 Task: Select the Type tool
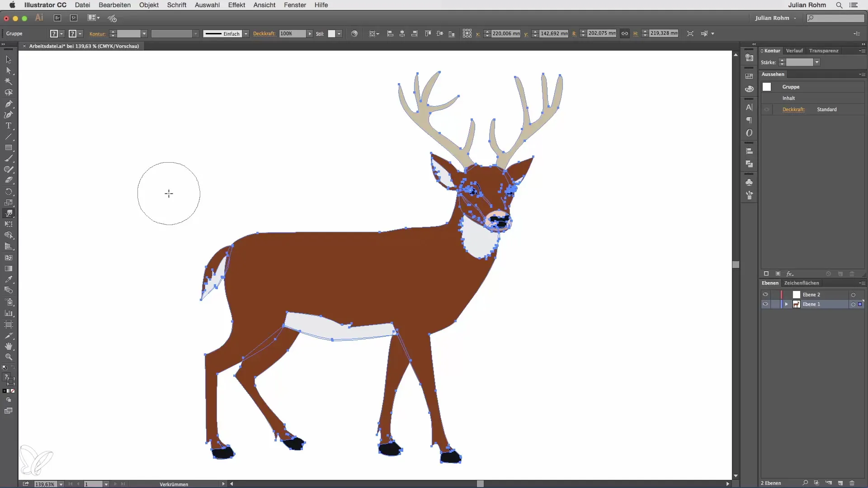tap(9, 126)
